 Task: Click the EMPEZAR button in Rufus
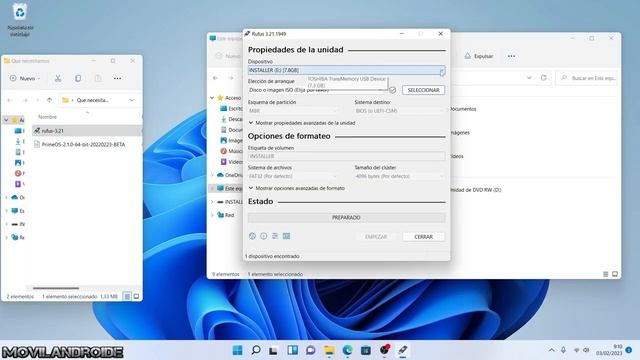(x=376, y=237)
